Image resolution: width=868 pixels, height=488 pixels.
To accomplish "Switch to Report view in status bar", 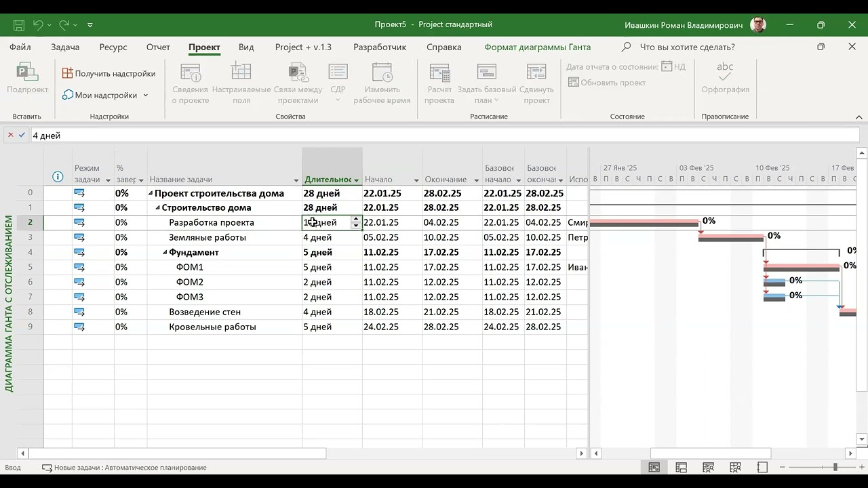I will (762, 468).
